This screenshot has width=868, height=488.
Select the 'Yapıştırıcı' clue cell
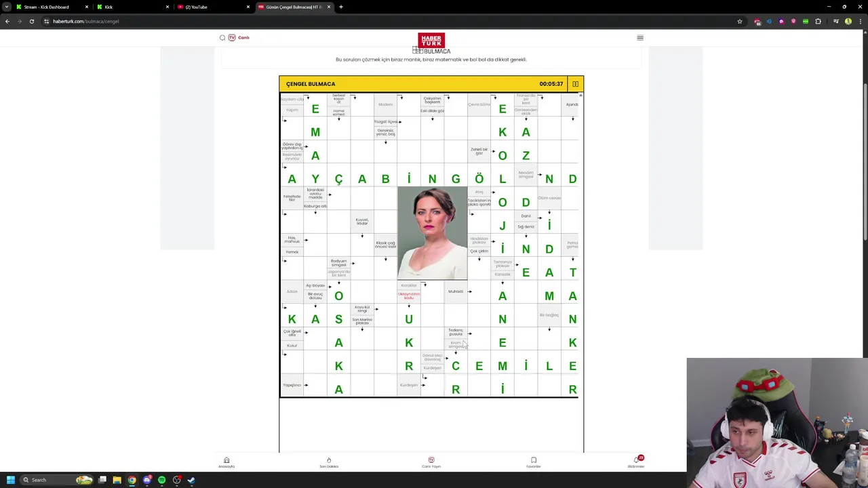[292, 385]
